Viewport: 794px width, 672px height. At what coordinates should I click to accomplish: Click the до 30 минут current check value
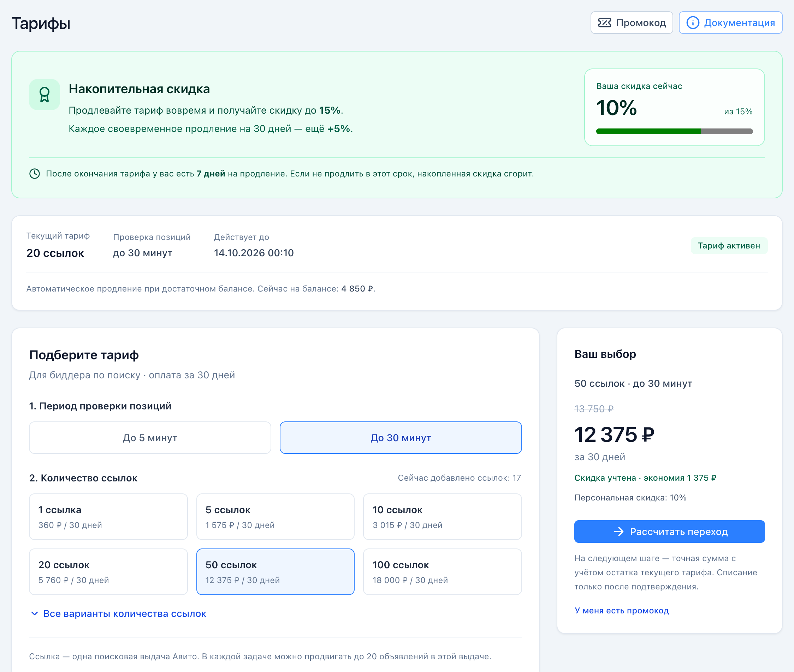pyautogui.click(x=143, y=253)
